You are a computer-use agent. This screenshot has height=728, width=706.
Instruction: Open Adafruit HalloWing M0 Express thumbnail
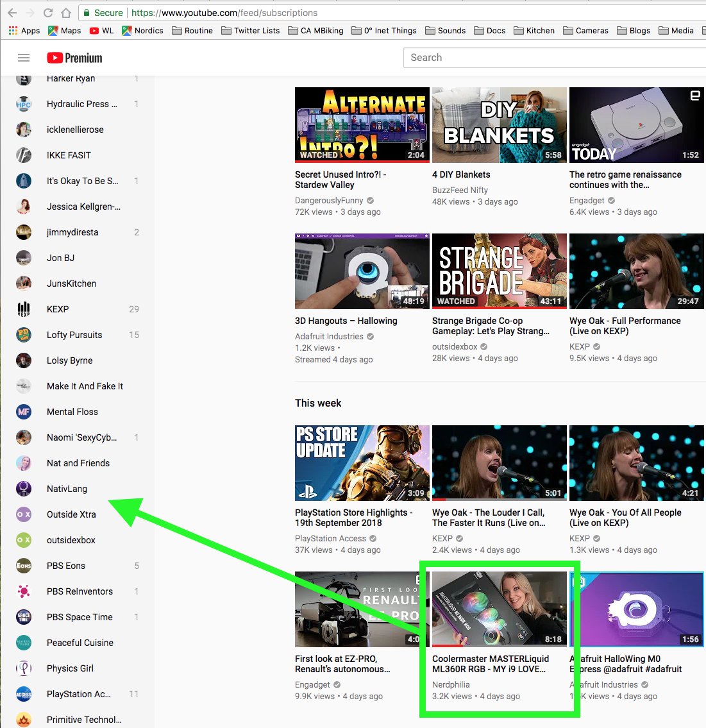[636, 609]
